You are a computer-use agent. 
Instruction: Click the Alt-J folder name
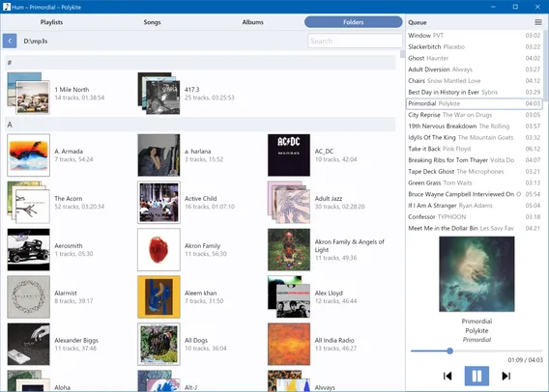pyautogui.click(x=190, y=387)
